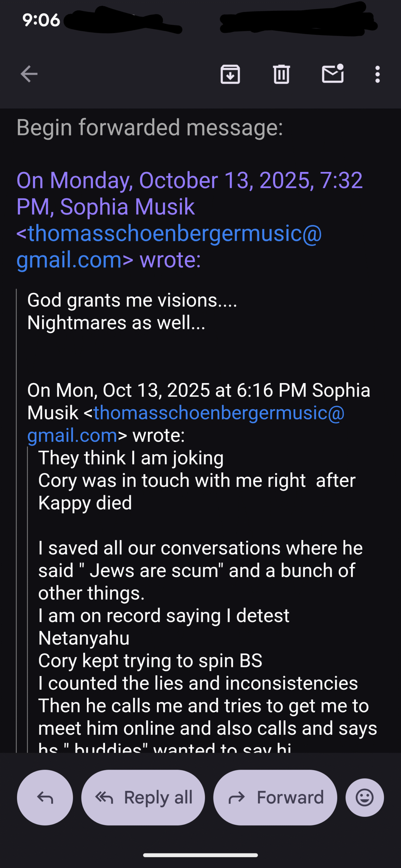Tap the "They think I am joking" line
The image size is (401, 868).
(131, 458)
